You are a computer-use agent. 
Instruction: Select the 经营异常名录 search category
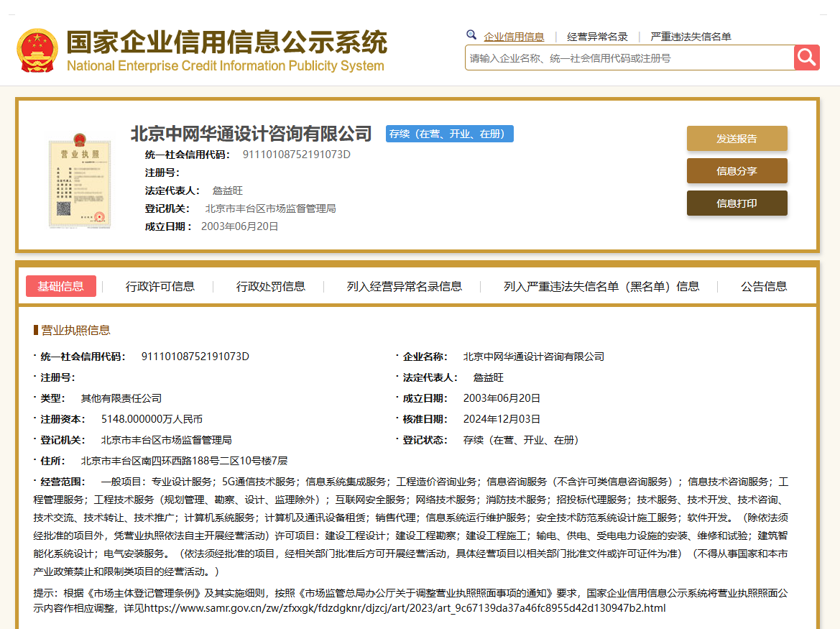point(597,37)
